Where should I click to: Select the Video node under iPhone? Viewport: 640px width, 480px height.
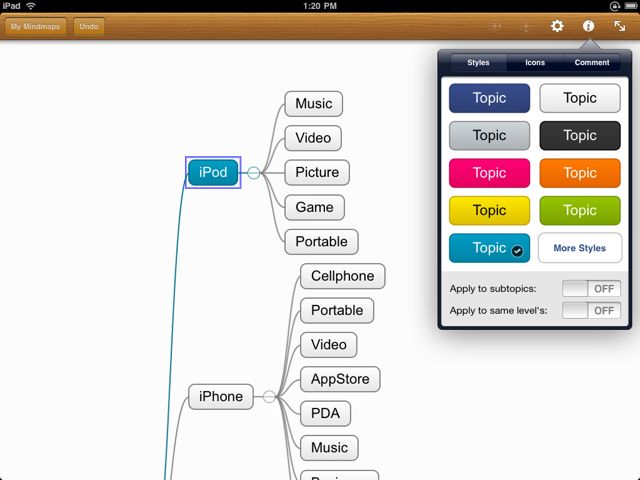pos(329,344)
